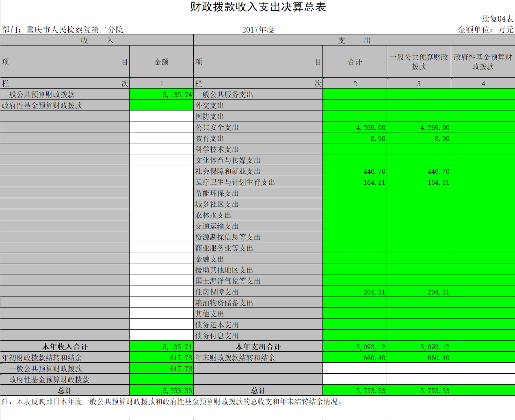This screenshot has height=420, width=515.
Task: Select the 医疗卫生与计划生育支出 row label
Action: 235,182
